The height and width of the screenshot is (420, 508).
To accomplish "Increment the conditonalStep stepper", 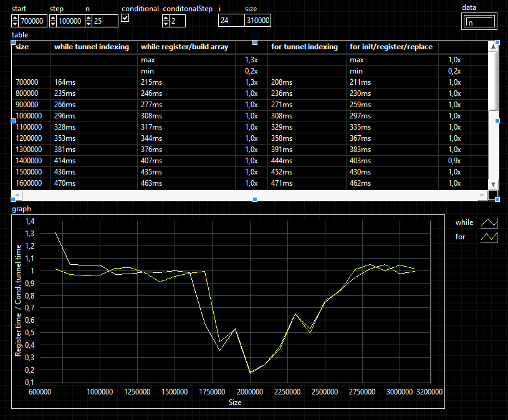I will pos(166,18).
